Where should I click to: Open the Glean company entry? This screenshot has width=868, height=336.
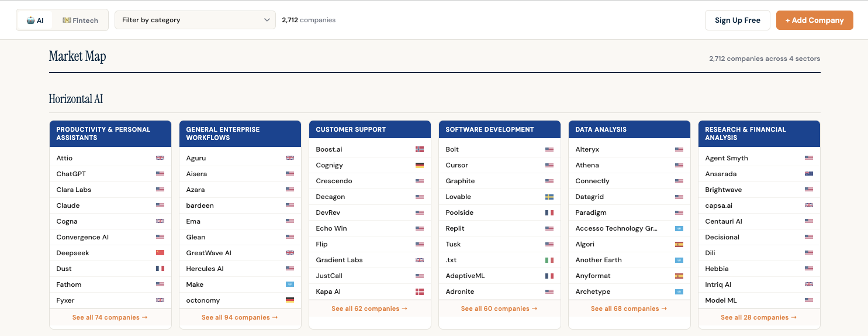[x=240, y=237]
